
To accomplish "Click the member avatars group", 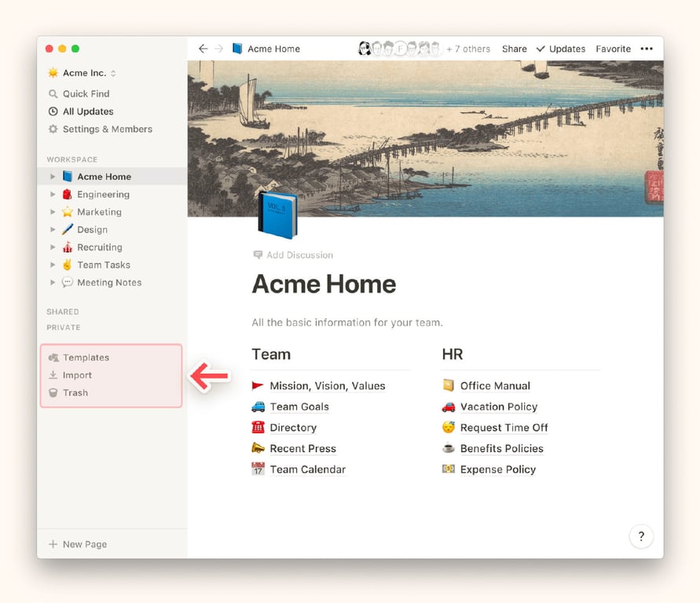I will 400,48.
